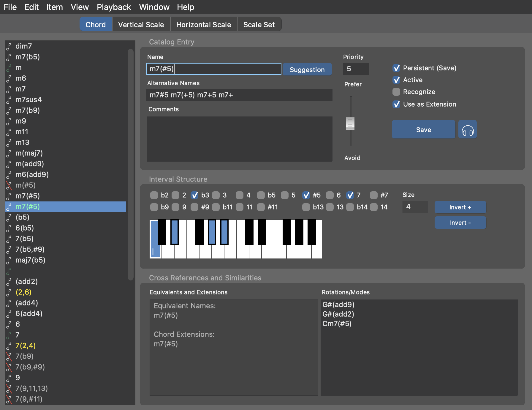The image size is (532, 410).
Task: Click the note icon beside maj7(b5)
Action: (9, 260)
